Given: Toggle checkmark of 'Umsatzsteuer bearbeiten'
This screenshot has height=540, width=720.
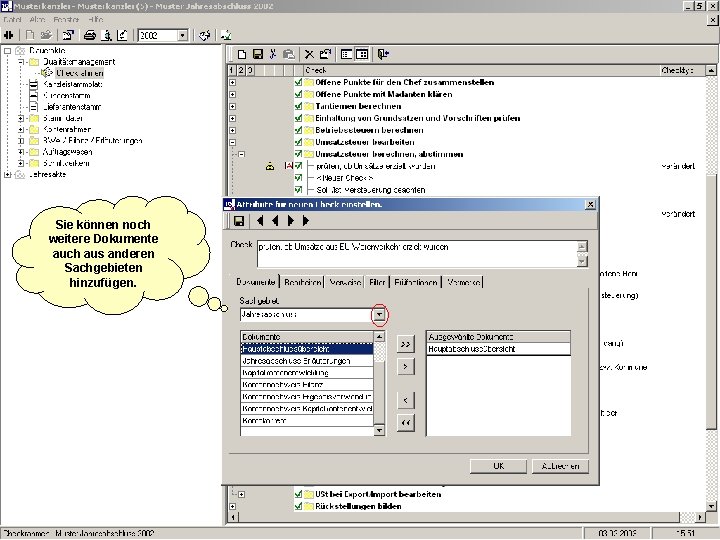Looking at the screenshot, I should [x=298, y=142].
